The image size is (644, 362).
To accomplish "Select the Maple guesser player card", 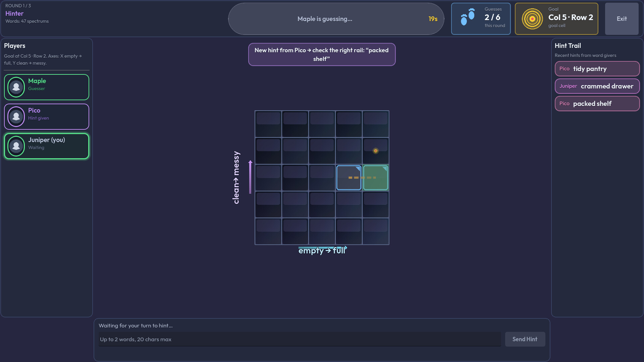I will click(x=47, y=87).
